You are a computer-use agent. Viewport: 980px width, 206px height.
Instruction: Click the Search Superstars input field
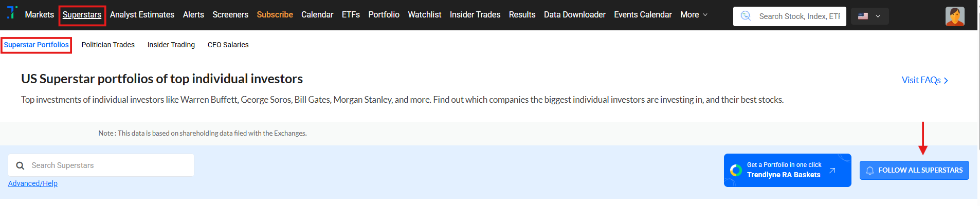pyautogui.click(x=108, y=165)
